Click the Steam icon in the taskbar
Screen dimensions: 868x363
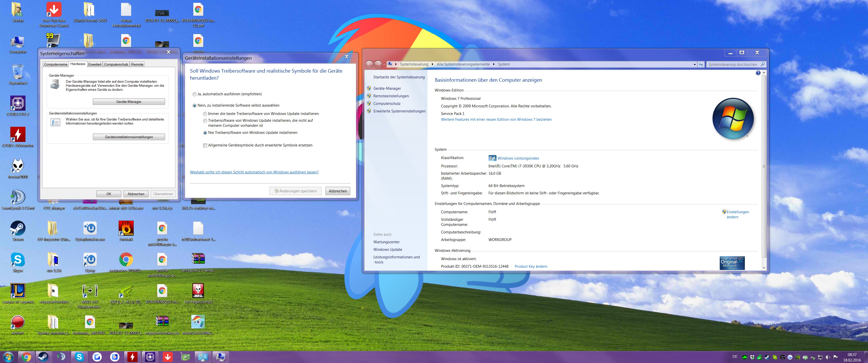pyautogui.click(x=43, y=357)
